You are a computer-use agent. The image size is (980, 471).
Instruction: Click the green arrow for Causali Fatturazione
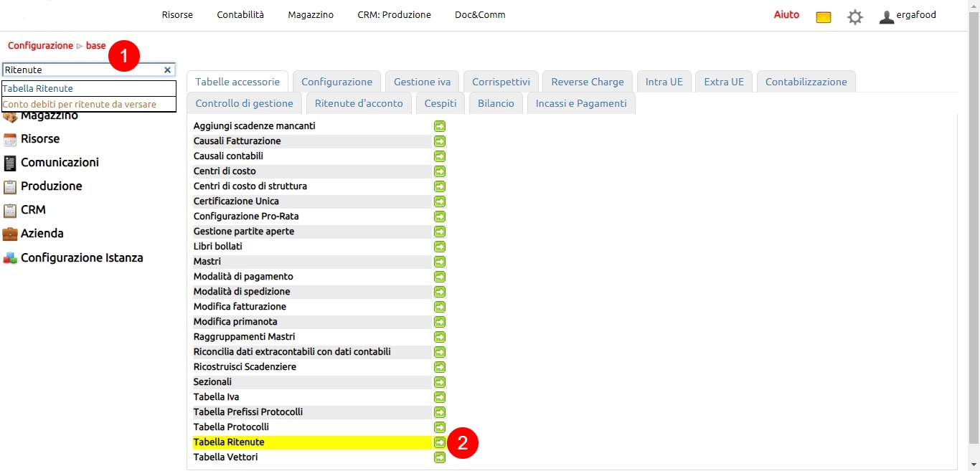[440, 141]
